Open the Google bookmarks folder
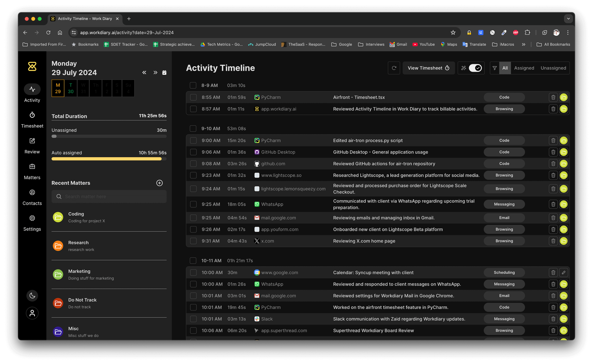 click(342, 44)
